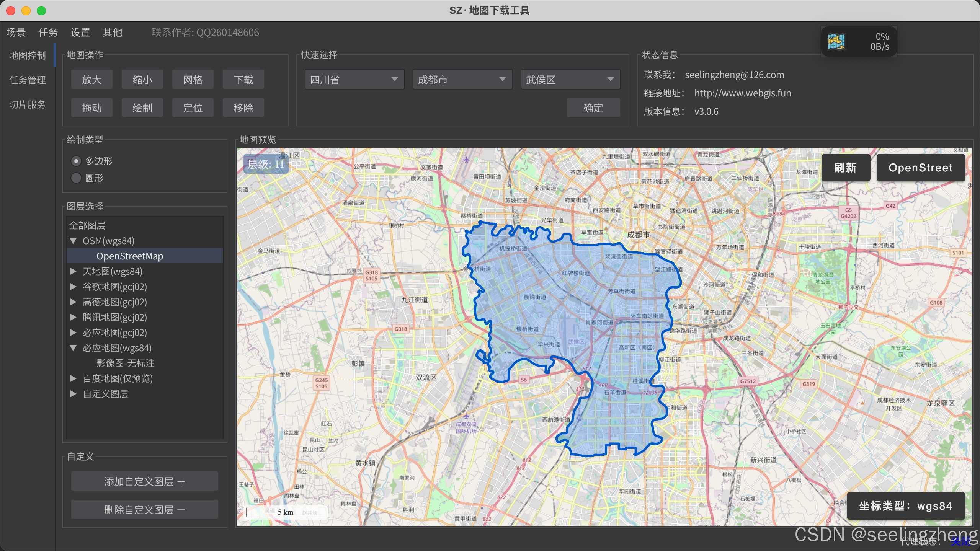The width and height of the screenshot is (980, 551).
Task: Click the 添加自定义图层 + button
Action: [x=144, y=481]
